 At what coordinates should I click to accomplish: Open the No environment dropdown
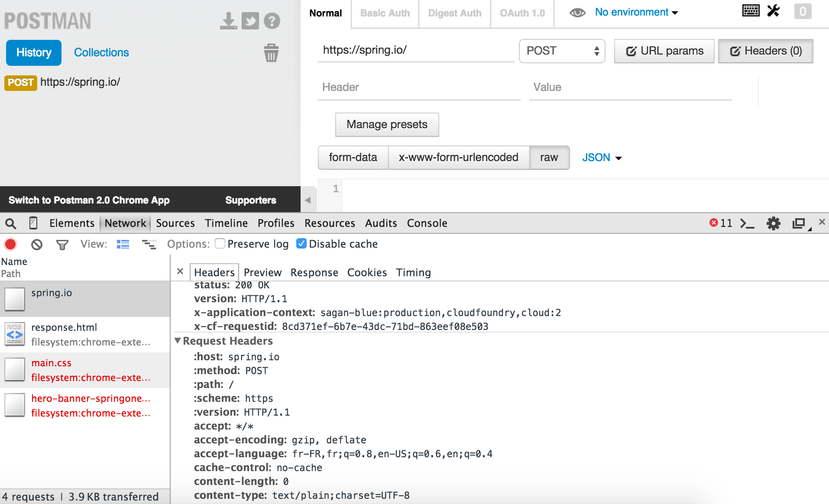636,12
